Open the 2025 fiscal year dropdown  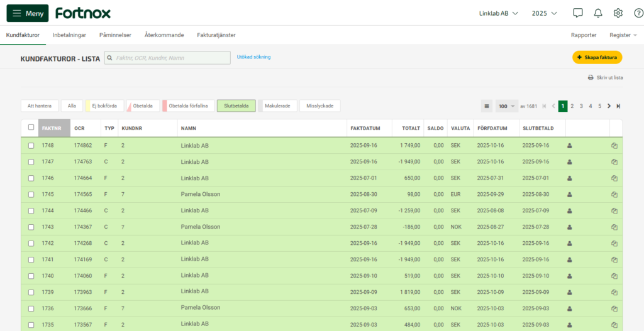[x=545, y=13]
